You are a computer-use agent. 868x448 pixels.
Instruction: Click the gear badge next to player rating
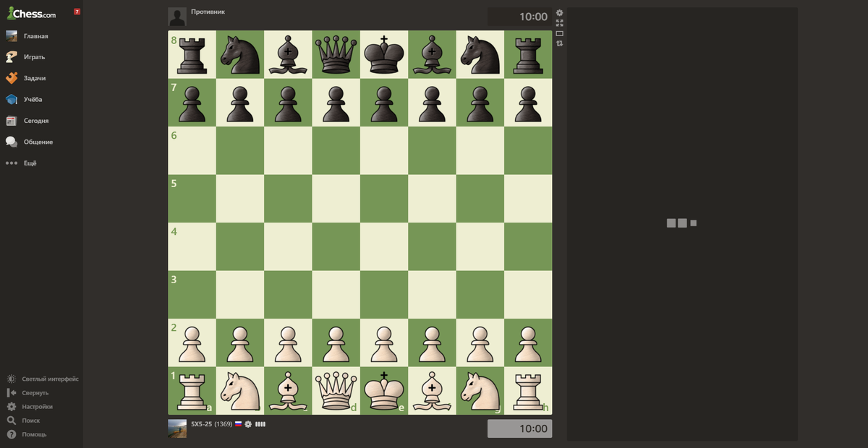point(248,424)
